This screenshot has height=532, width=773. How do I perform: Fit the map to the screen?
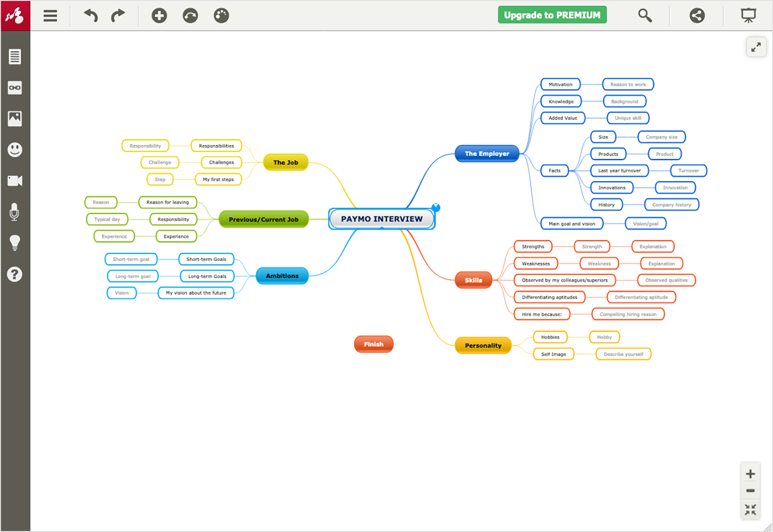tap(750, 509)
